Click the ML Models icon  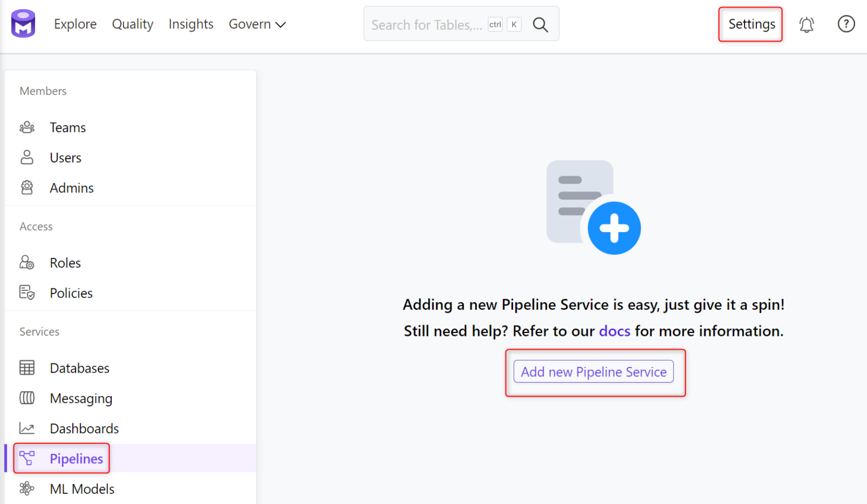click(x=27, y=488)
